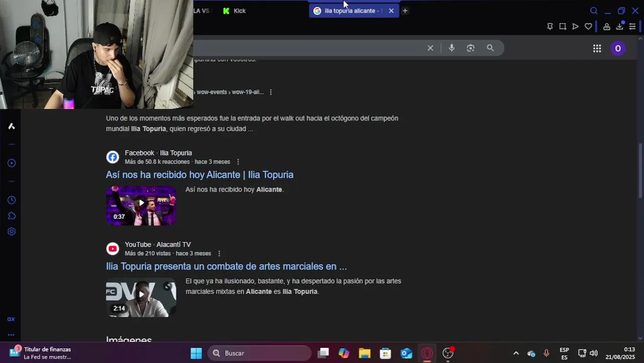The height and width of the screenshot is (363, 644).
Task: Clear the Google search box text
Action: (430, 48)
